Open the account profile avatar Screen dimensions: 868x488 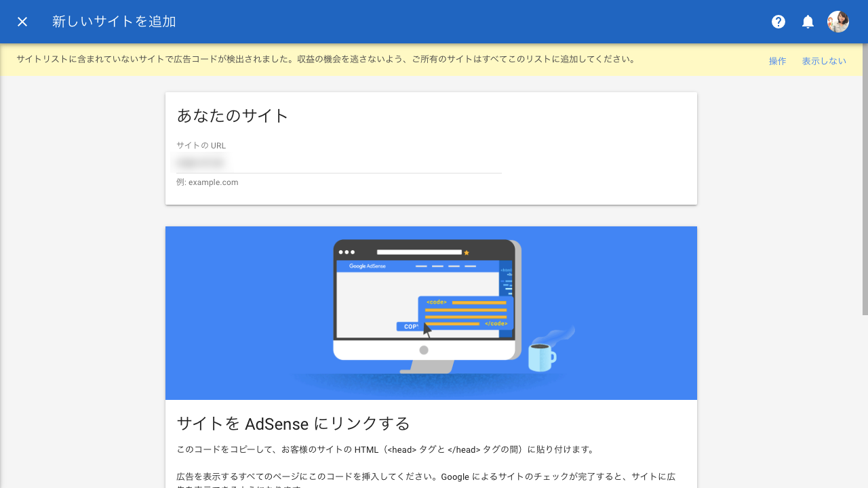point(838,22)
